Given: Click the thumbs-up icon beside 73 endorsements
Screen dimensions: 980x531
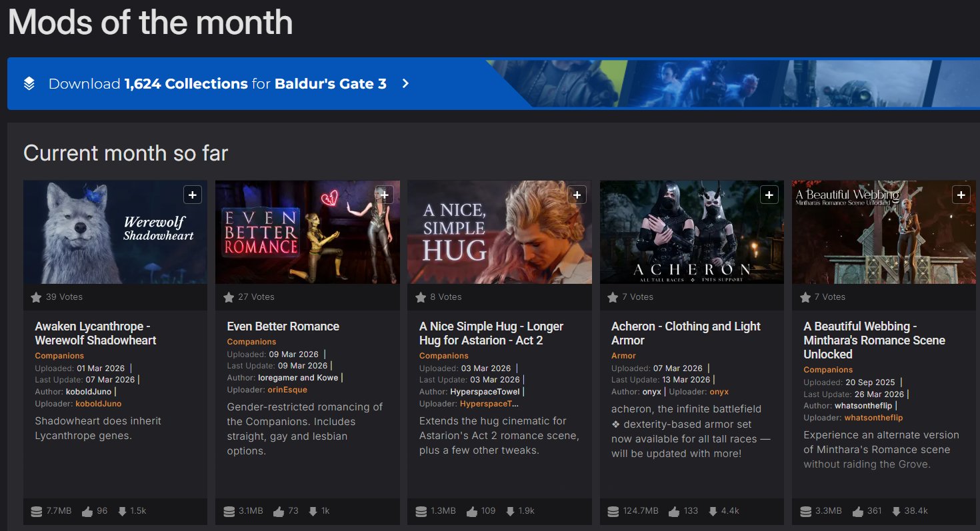Looking at the screenshot, I should pyautogui.click(x=279, y=512).
